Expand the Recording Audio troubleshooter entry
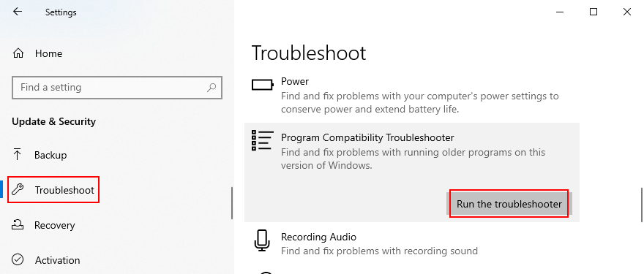Image resolution: width=644 pixels, height=274 pixels. tap(411, 243)
